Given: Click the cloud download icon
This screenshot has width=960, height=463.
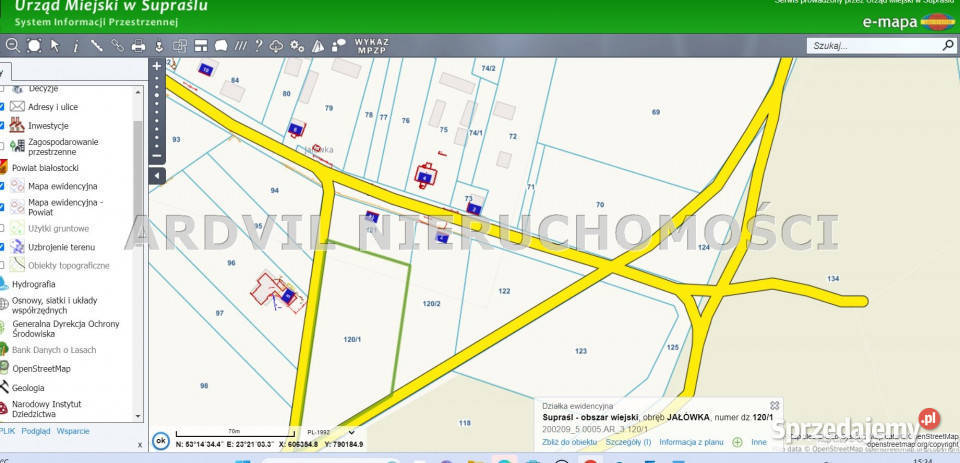Looking at the screenshot, I should point(276,45).
